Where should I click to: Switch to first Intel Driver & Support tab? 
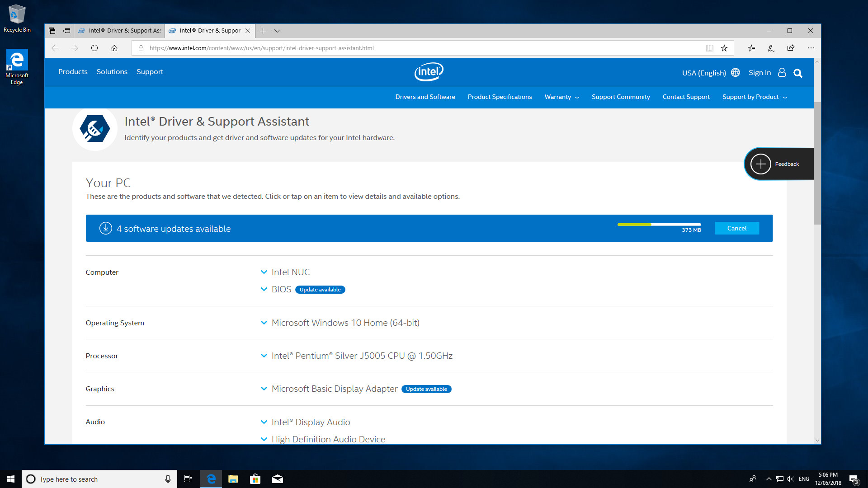coord(119,31)
